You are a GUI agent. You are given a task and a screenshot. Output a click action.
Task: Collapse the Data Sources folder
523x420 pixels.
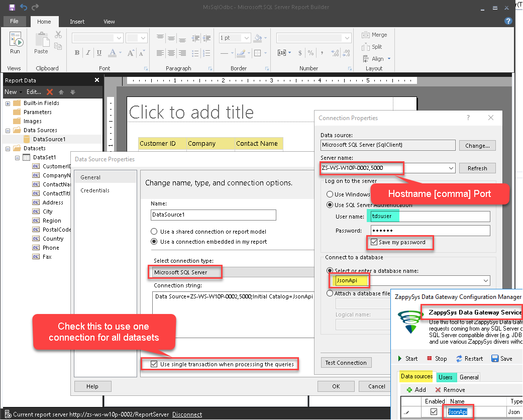tap(8, 131)
